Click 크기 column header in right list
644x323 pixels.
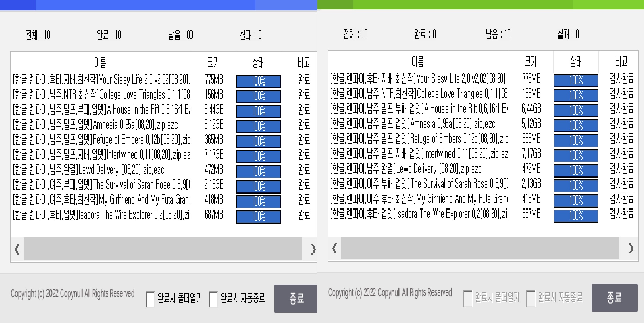(530, 61)
